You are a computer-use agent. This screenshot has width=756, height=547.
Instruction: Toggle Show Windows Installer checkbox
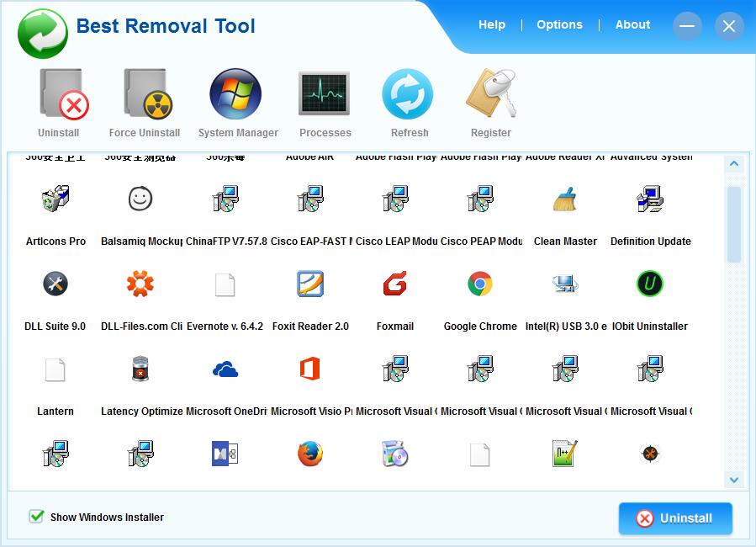pos(36,517)
